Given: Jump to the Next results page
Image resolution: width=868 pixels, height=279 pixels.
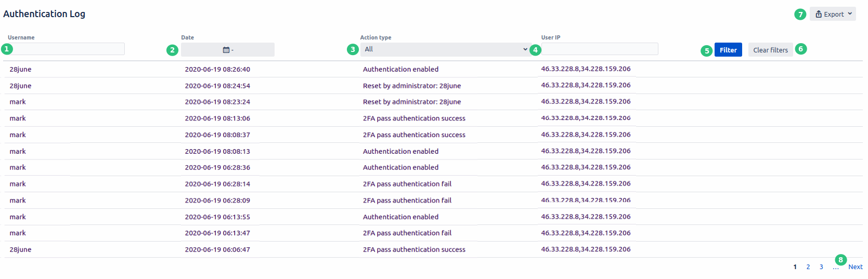Looking at the screenshot, I should point(856,267).
